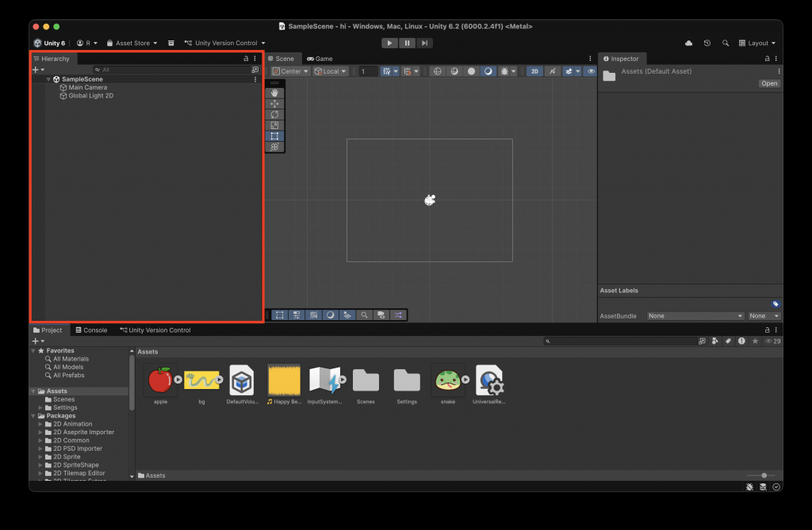Toggle Hierarchy panel lock
The width and height of the screenshot is (812, 530).
tap(246, 59)
